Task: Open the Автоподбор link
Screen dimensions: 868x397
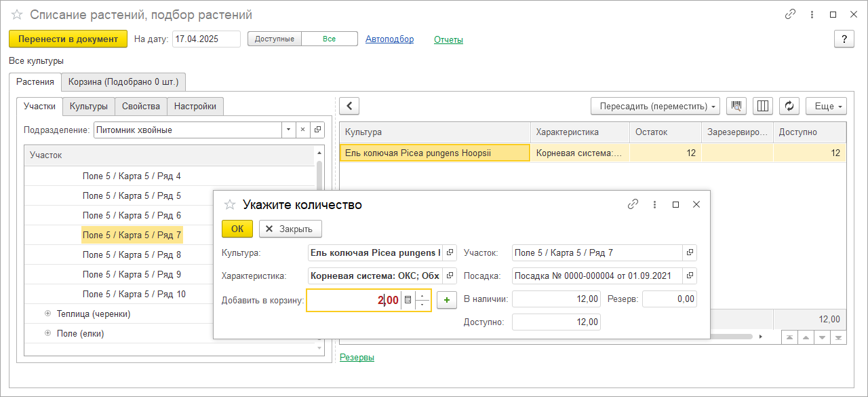Action: [389, 39]
